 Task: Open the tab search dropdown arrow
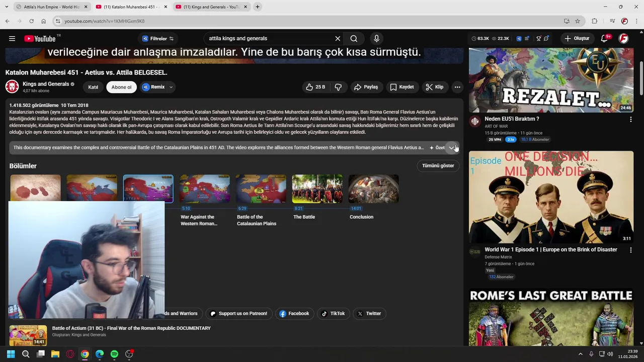tap(6, 7)
